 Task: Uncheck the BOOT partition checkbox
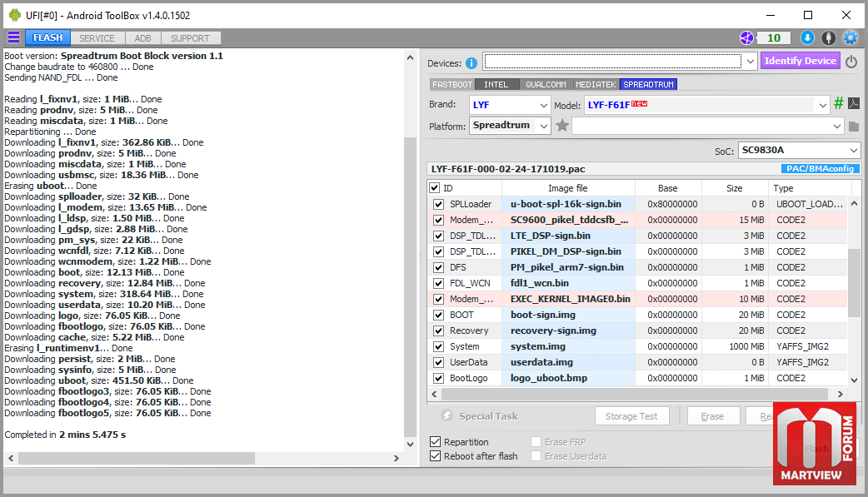(x=438, y=315)
